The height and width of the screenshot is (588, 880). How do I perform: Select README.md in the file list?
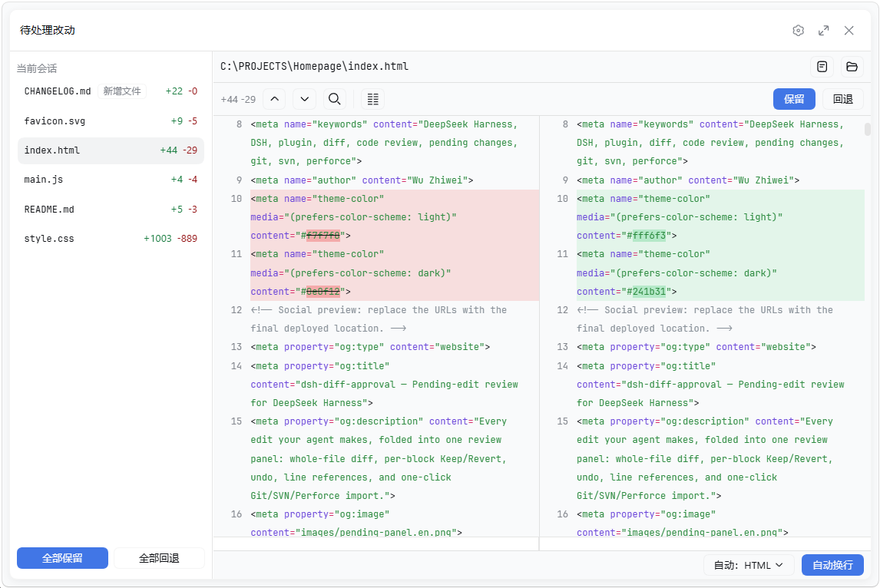point(111,210)
